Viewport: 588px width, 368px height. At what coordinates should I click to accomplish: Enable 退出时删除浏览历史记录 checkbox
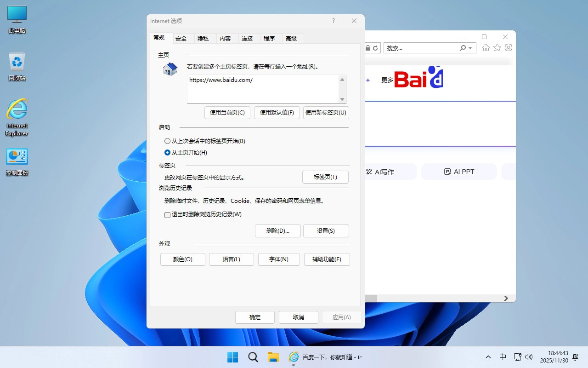pos(167,214)
